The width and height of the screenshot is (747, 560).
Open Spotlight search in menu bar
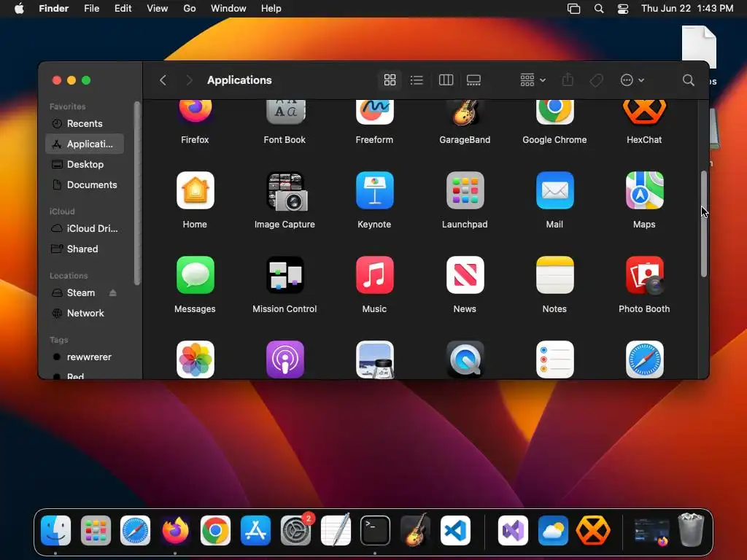click(599, 9)
